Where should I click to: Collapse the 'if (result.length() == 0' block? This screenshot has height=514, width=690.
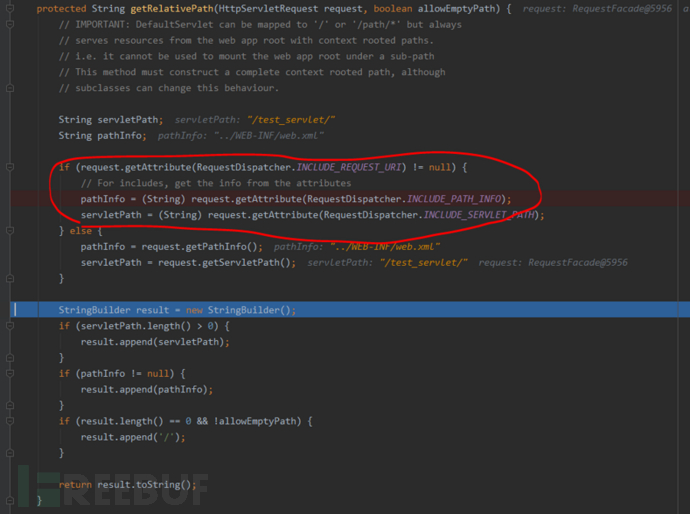(x=10, y=421)
